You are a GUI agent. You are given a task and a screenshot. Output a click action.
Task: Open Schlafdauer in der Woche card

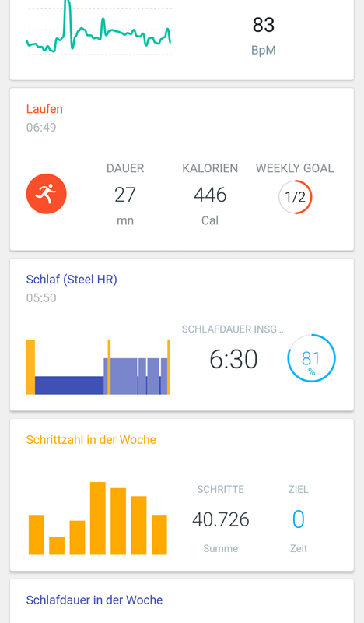point(182,600)
